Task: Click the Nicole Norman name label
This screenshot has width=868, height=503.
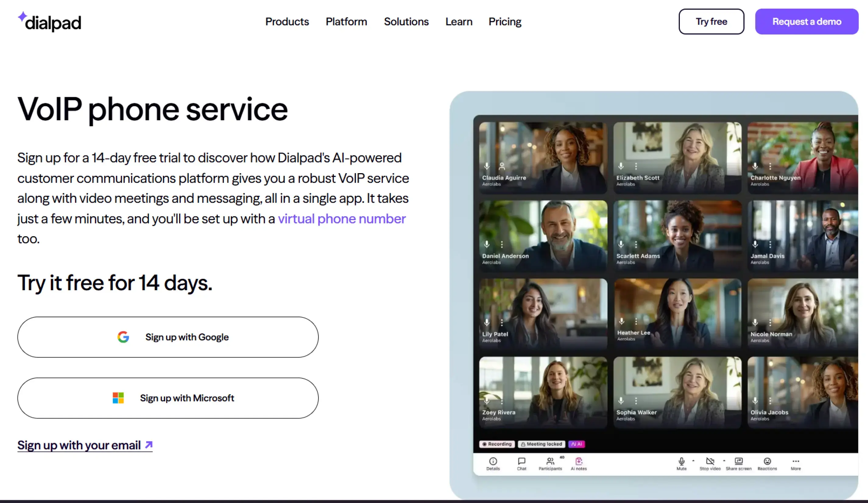Action: (x=771, y=334)
